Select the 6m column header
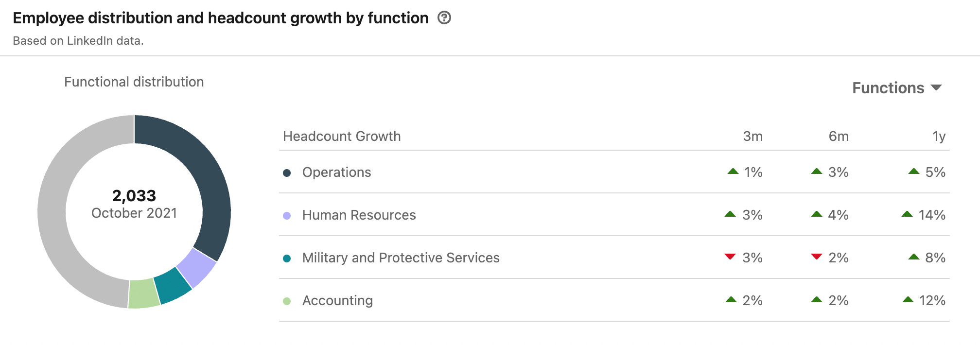The width and height of the screenshot is (980, 345). point(839,137)
